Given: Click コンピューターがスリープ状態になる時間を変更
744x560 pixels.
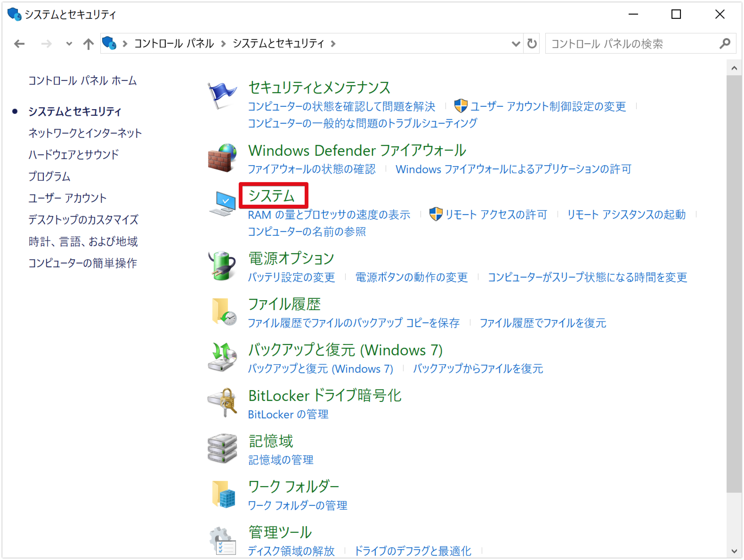Looking at the screenshot, I should [x=587, y=277].
